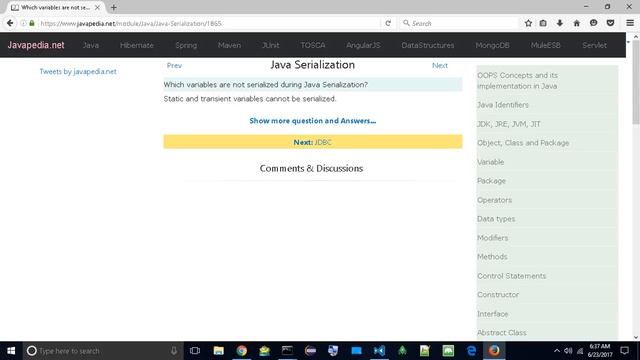Click the yellow 'Next: JDBC' banner

[313, 142]
